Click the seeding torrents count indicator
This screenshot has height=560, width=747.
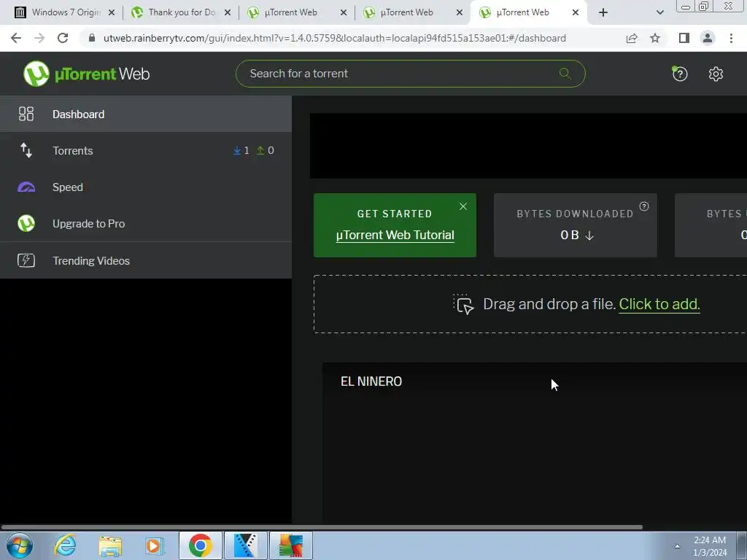(x=265, y=150)
